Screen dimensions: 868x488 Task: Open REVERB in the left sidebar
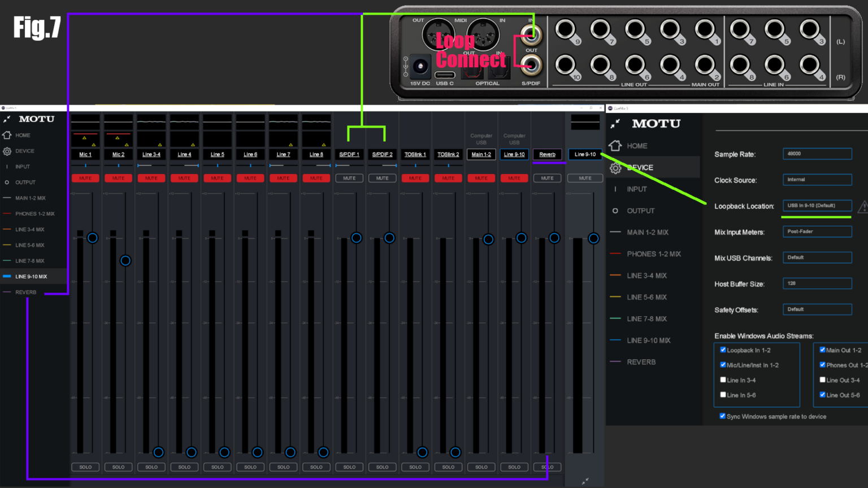pyautogui.click(x=25, y=293)
